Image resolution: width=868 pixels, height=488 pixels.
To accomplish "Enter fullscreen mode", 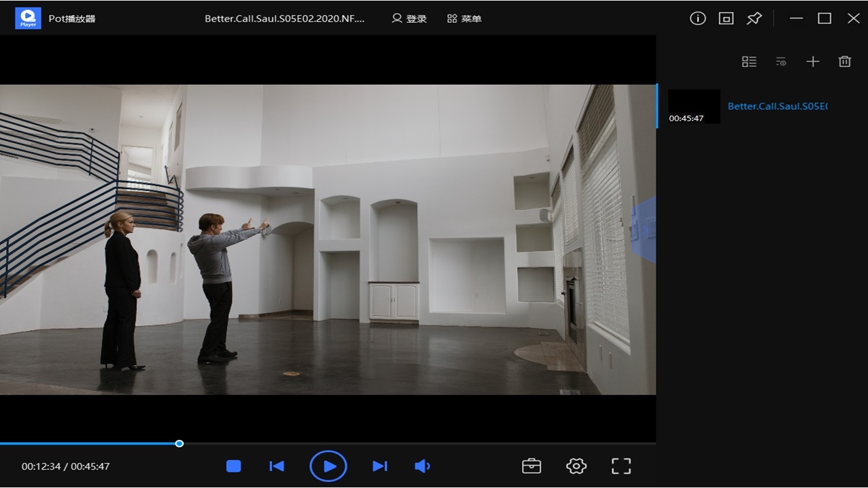I will (x=621, y=466).
